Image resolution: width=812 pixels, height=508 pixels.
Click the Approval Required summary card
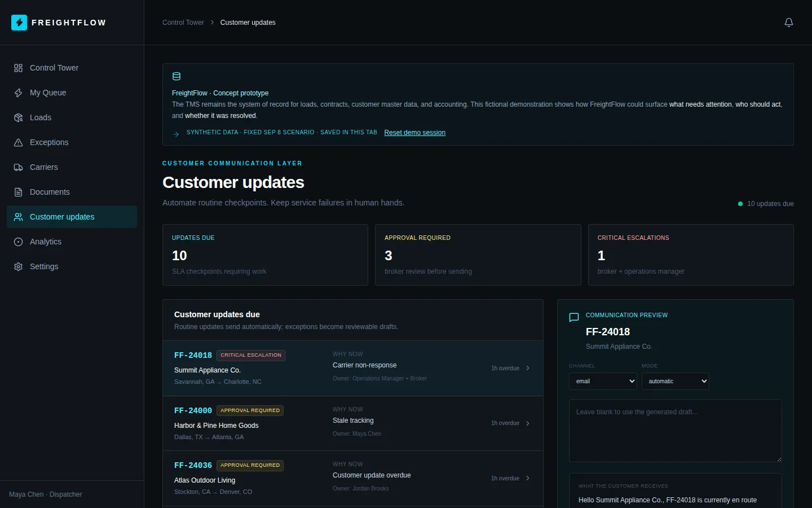coord(478,255)
